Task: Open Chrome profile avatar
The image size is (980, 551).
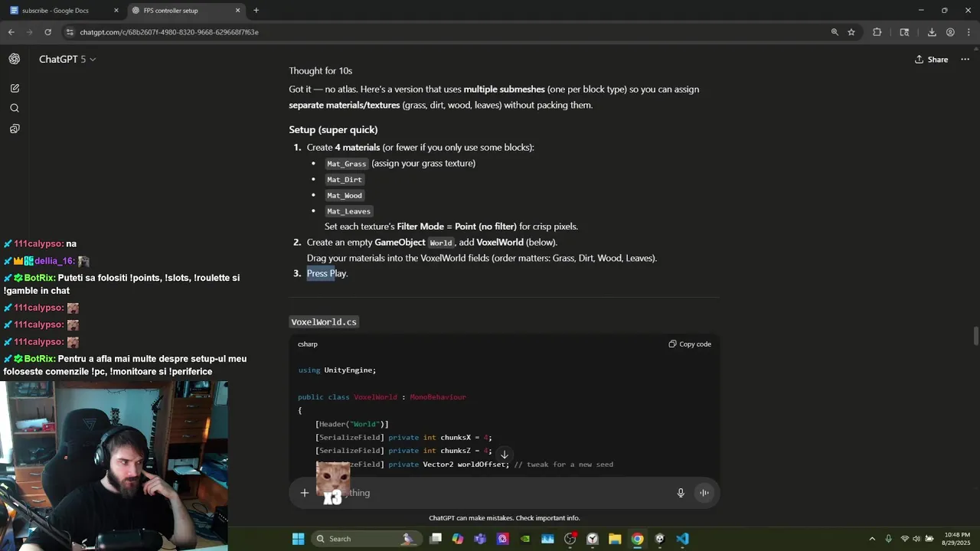Action: [950, 32]
